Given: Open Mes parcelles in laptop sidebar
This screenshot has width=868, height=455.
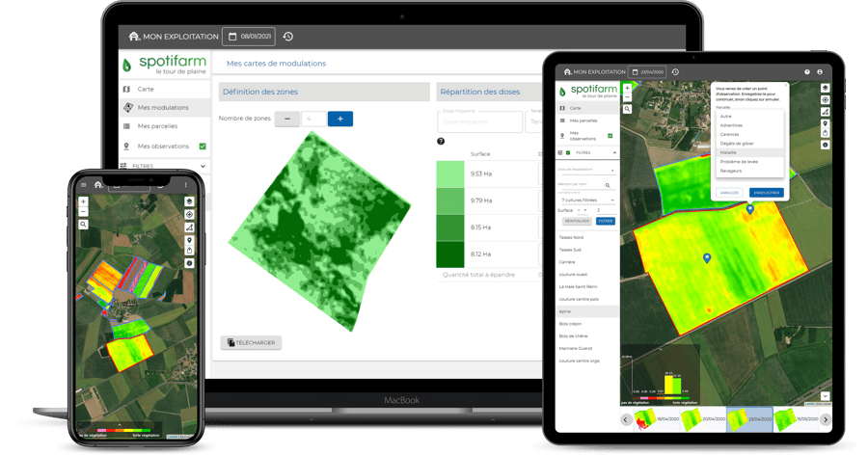Looking at the screenshot, I should click(x=164, y=126).
